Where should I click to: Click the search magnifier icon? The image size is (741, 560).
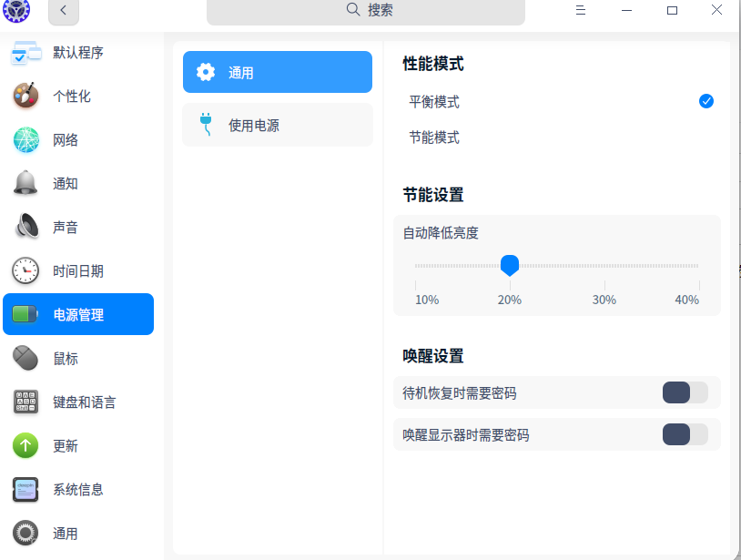coord(353,9)
